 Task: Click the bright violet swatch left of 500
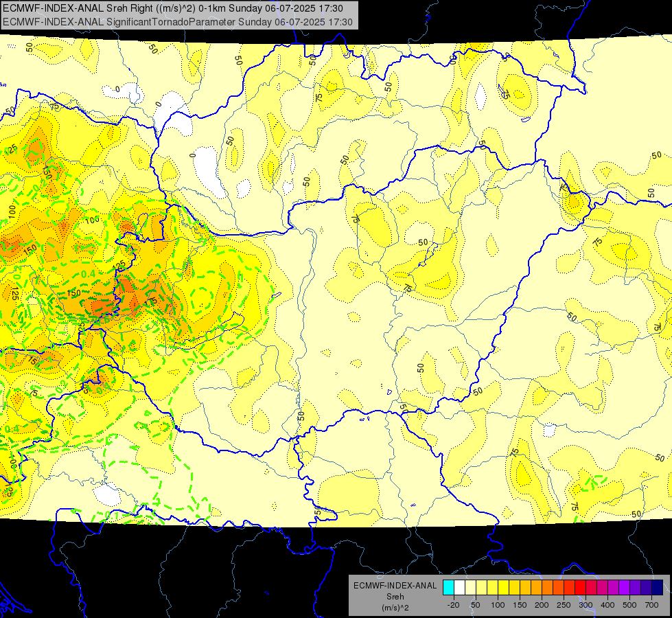[624, 588]
